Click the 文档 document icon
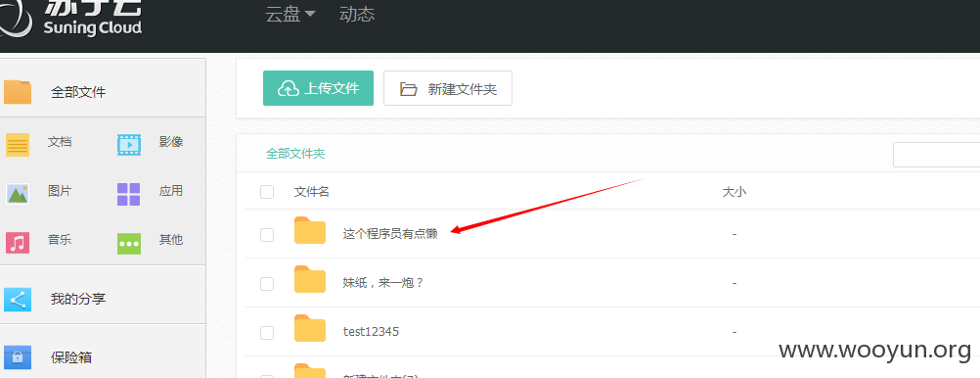The height and width of the screenshot is (378, 980). coord(18,145)
